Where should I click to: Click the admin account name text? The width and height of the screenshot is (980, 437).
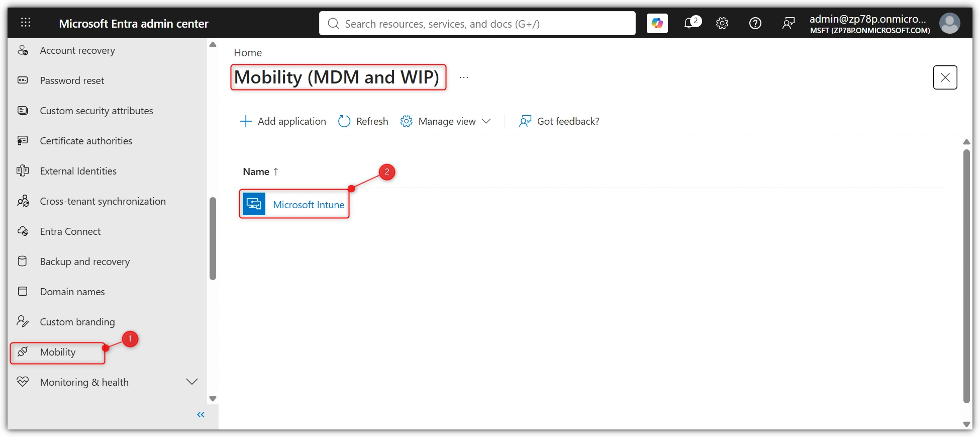pos(867,19)
